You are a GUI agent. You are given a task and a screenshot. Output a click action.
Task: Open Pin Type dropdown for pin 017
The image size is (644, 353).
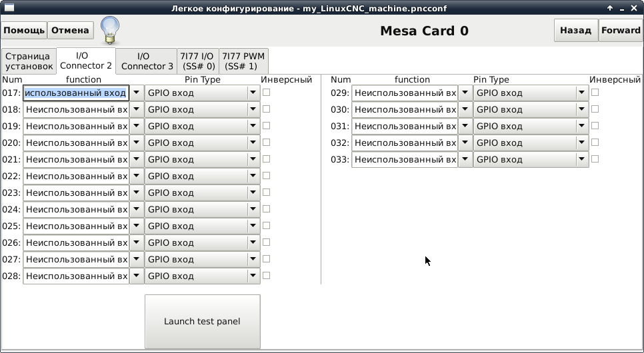[x=203, y=93]
